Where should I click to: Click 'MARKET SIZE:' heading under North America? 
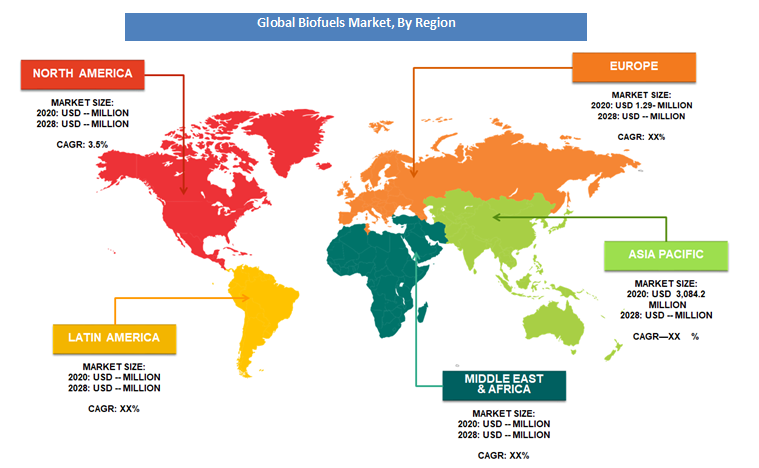click(x=82, y=103)
